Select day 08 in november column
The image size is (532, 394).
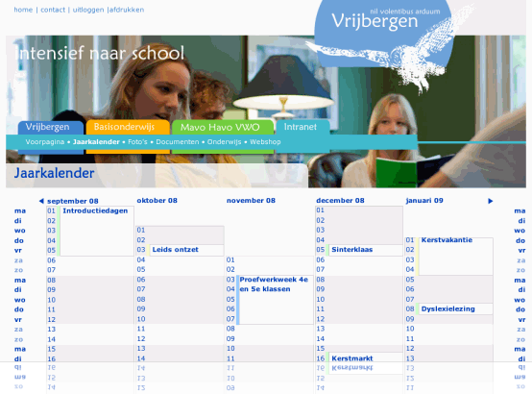click(230, 329)
